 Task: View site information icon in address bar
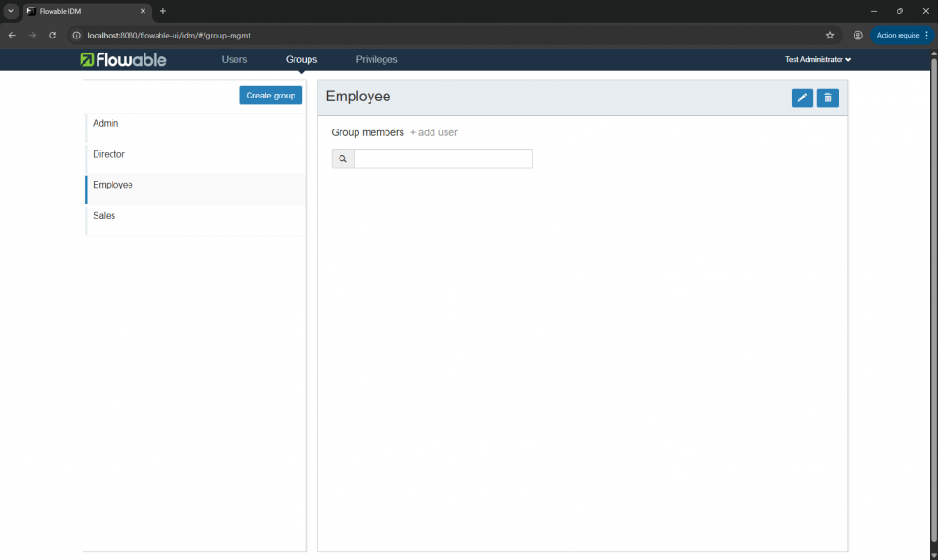tap(77, 35)
